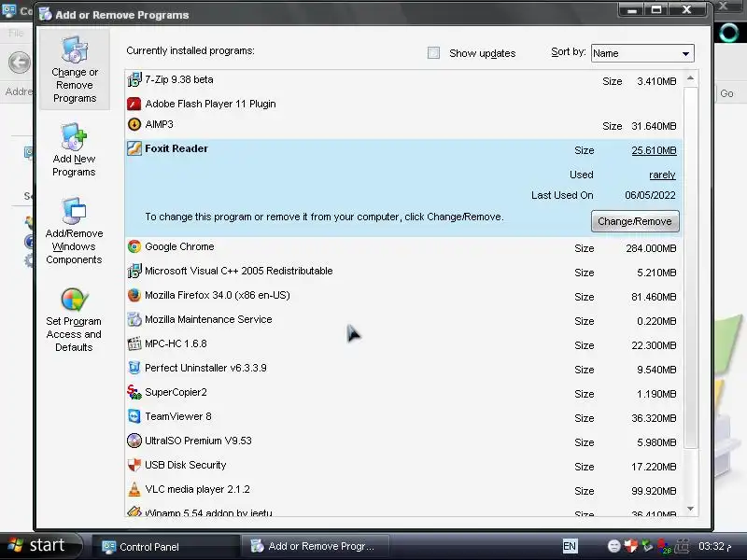
Task: Click the Add or Remove Programs taskbar button
Action: tap(316, 546)
